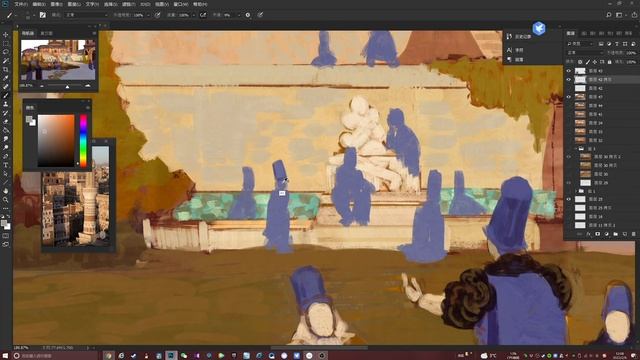640x360 pixels.
Task: Select the Eraser tool
Action: (6, 122)
